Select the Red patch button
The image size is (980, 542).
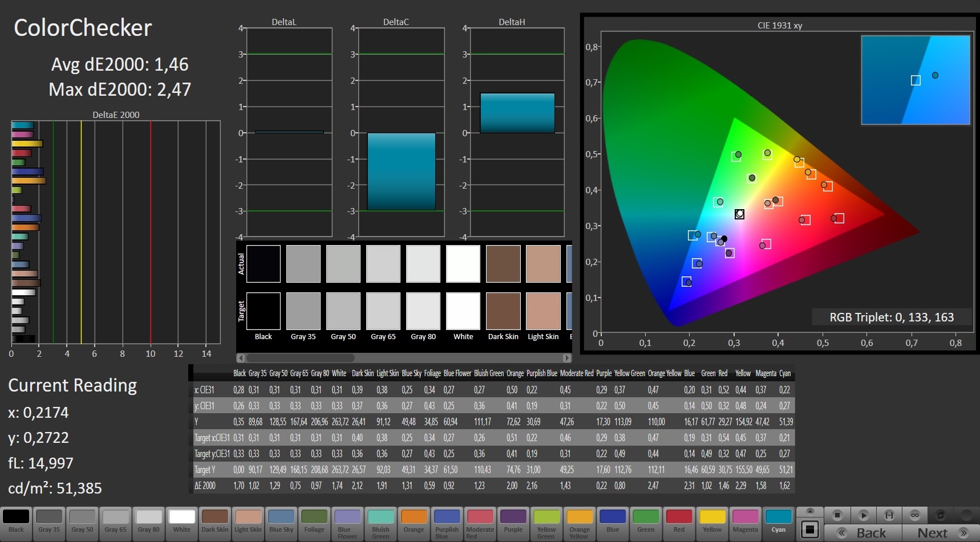[x=679, y=523]
